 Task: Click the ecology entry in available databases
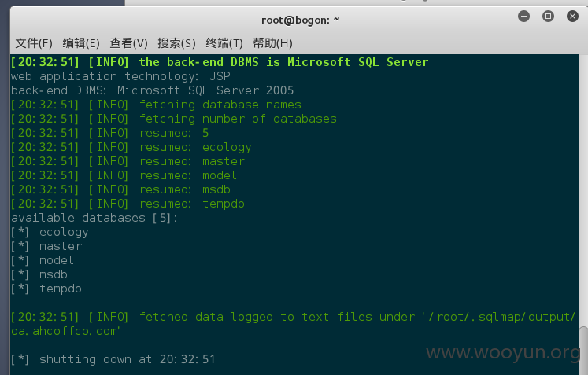(x=64, y=232)
